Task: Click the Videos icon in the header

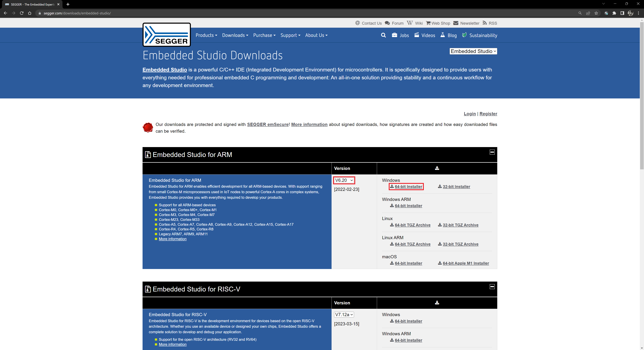Action: 417,35
